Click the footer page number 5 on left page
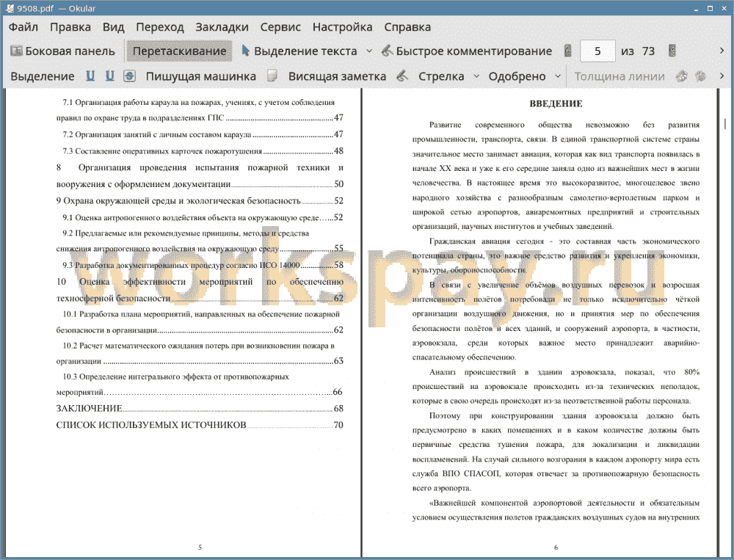Viewport: 734px width, 560px height. click(200, 547)
